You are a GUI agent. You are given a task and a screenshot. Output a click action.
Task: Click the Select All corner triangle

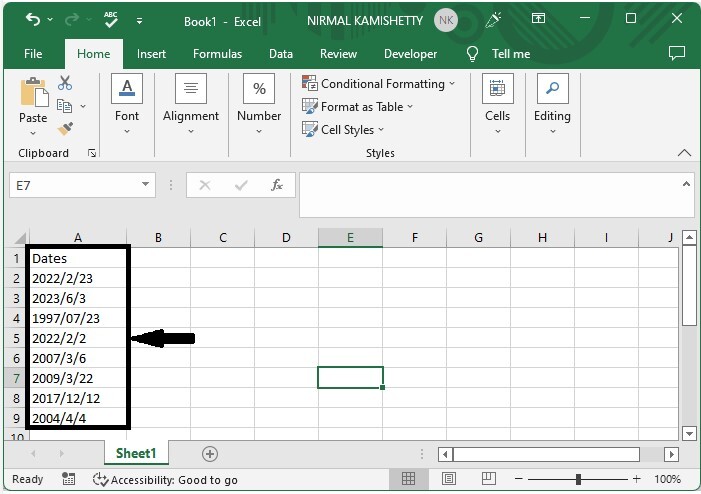[x=20, y=238]
